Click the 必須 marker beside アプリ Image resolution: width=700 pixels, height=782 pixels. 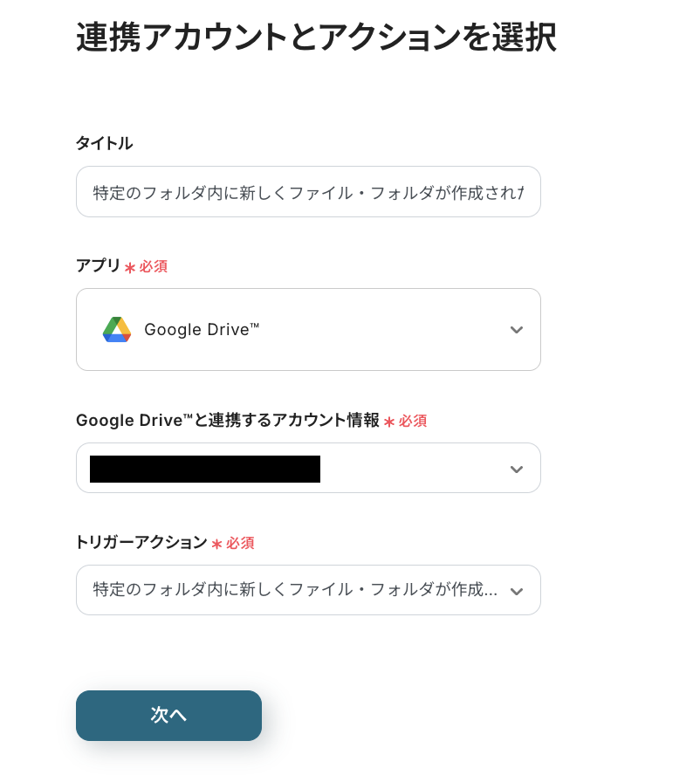(x=154, y=267)
